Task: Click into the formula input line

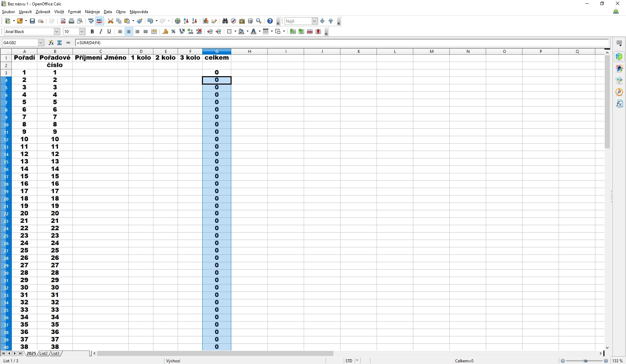Action: tap(342, 42)
